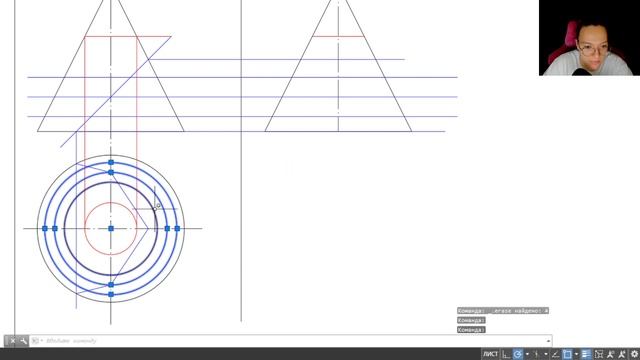Select the center grip of the circles

[x=111, y=229]
